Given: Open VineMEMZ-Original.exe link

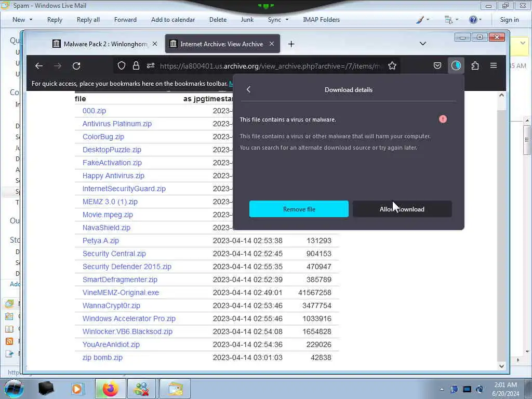Looking at the screenshot, I should (x=121, y=292).
